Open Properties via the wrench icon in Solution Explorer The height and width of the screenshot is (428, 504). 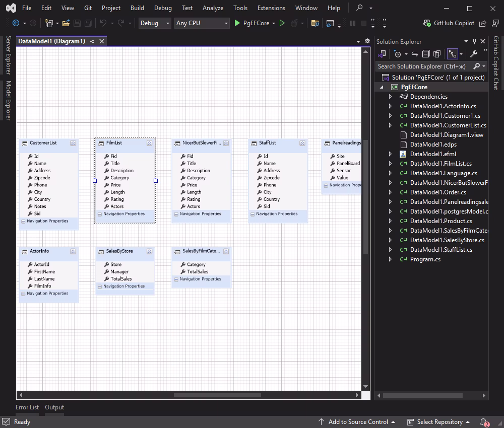[474, 53]
